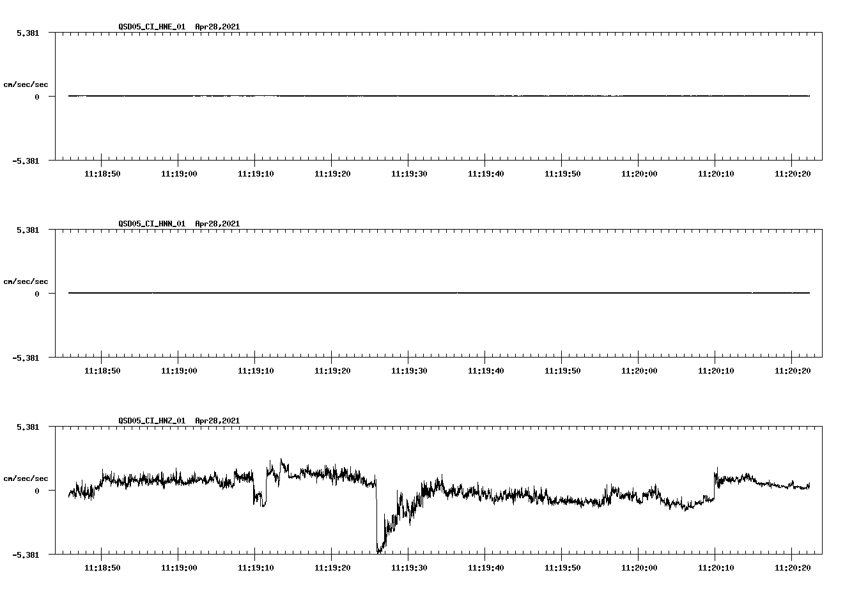This screenshot has height=591, width=868.
Task: Click the 11:20:00 tick on middle plot axis
Action: click(x=639, y=369)
